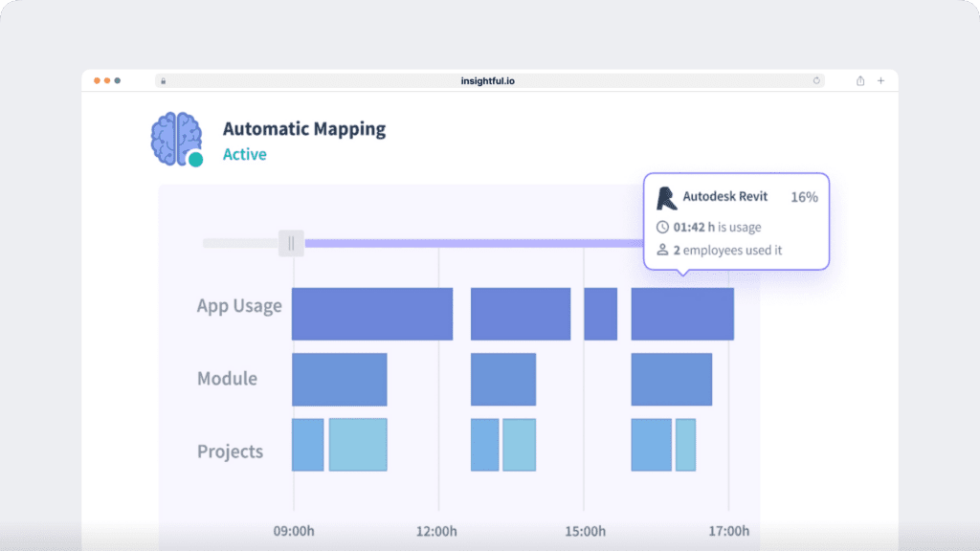Click the person icon beside 2 employees
The width and height of the screenshot is (980, 551).
pyautogui.click(x=662, y=250)
